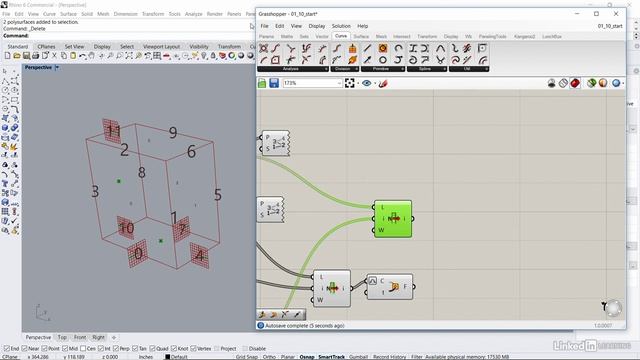
Task: Switch to CPlanes toolbar tab in Rhino
Action: 46,47
